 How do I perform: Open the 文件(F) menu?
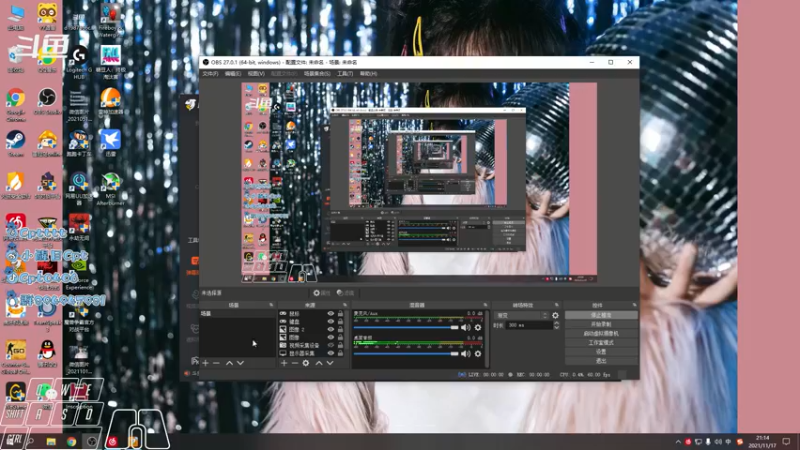coord(210,74)
